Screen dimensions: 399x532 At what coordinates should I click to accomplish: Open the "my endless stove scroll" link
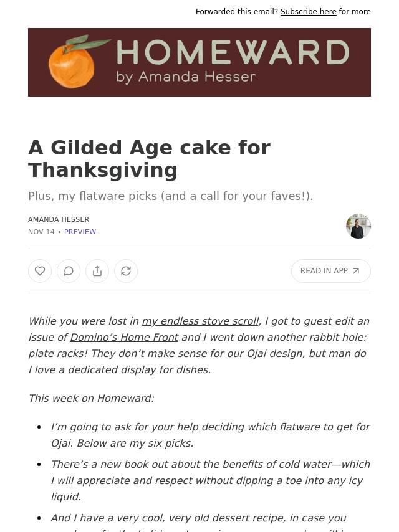coord(199,321)
